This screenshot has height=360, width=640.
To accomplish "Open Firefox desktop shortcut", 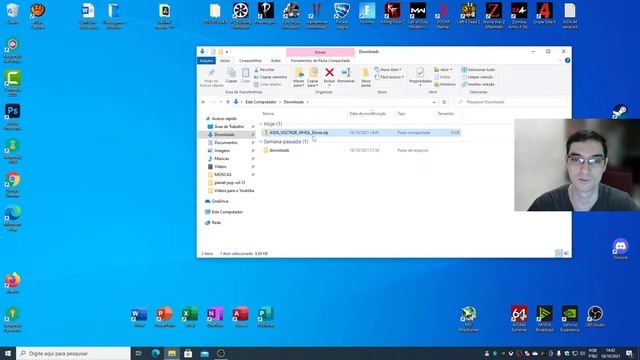I will pos(13,283).
